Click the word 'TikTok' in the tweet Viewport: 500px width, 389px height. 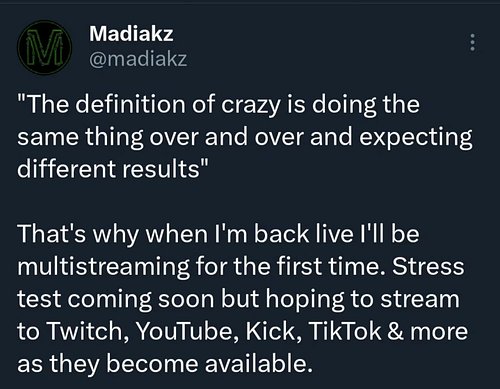point(344,331)
